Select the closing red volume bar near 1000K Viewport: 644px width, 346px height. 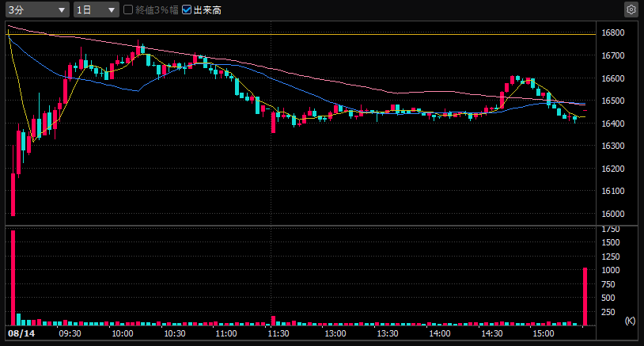point(585,297)
